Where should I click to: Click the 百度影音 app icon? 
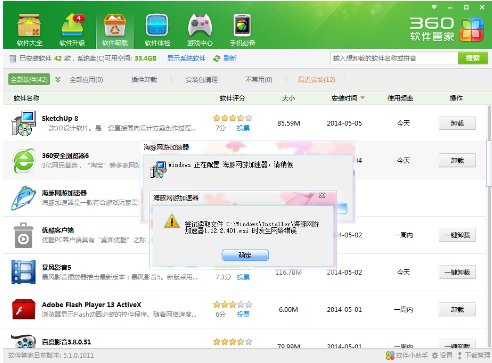(x=23, y=341)
